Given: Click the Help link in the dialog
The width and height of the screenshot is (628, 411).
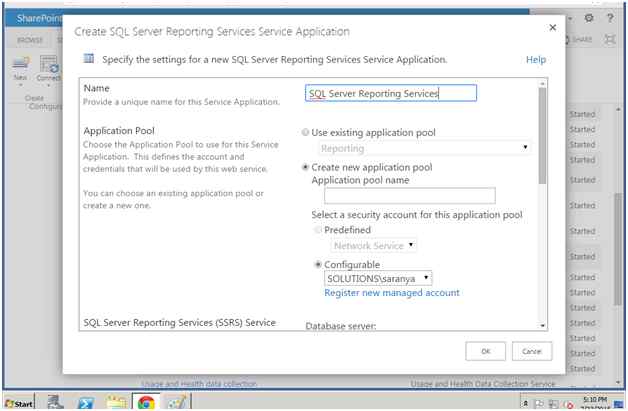Looking at the screenshot, I should 536,59.
